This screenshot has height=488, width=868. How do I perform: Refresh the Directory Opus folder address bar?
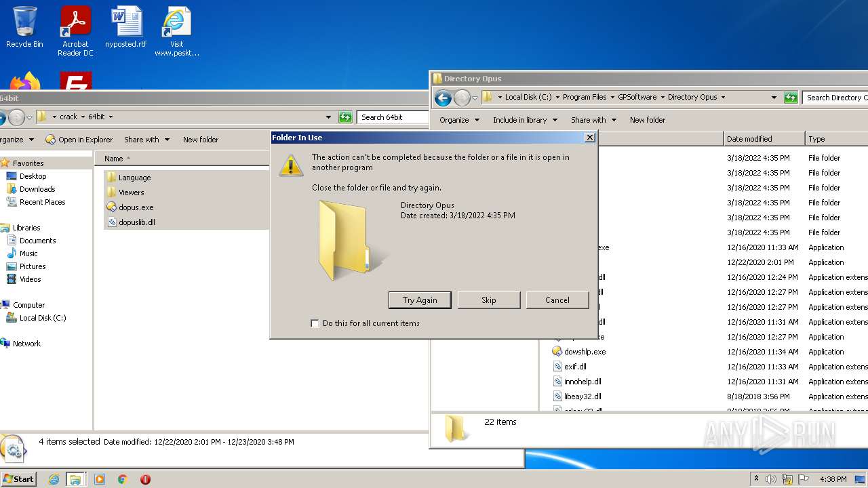click(791, 98)
